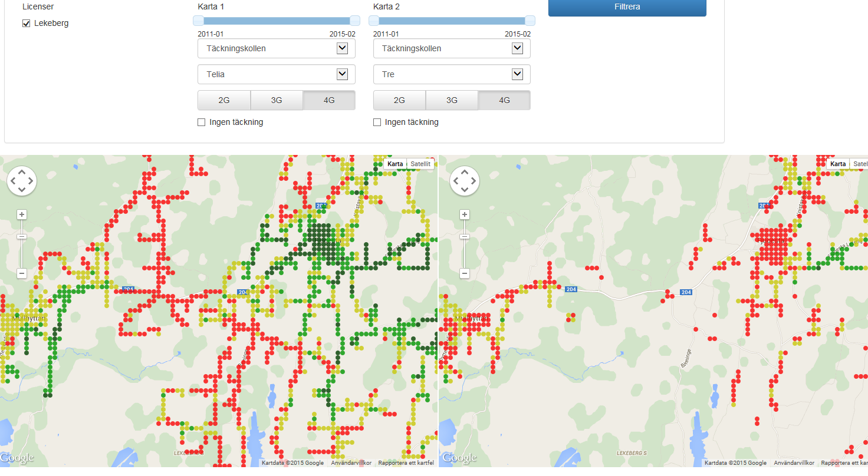
Task: Click Karta 1 end date slider handle
Action: (x=354, y=21)
